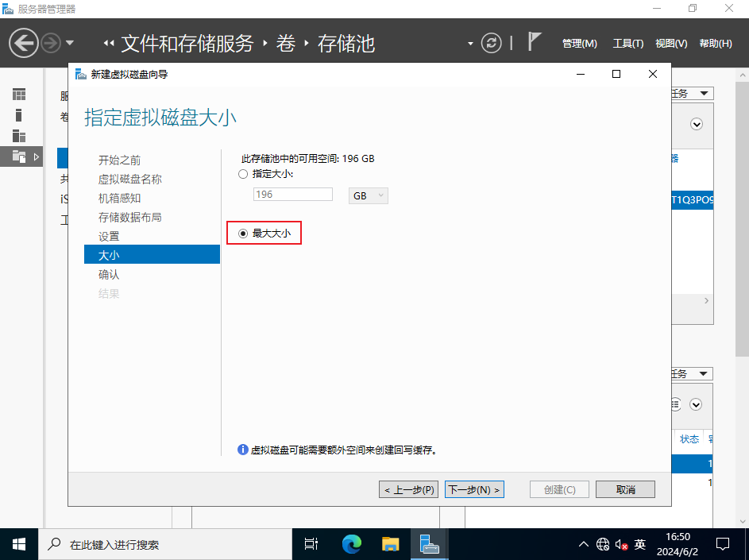
Task: Click the 下一步(N) button
Action: click(x=474, y=489)
